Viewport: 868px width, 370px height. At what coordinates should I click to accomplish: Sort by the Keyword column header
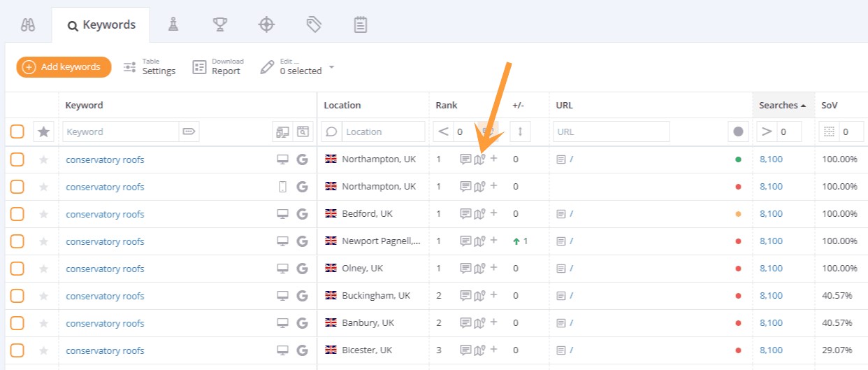point(84,106)
